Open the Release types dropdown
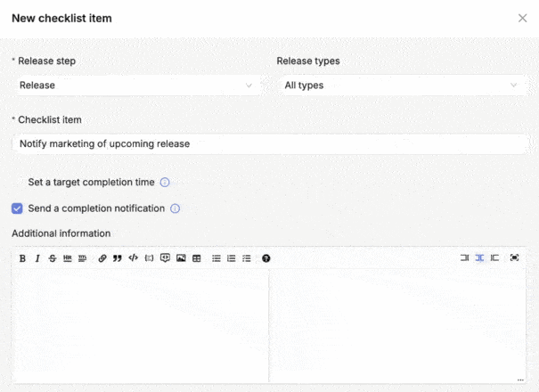The width and height of the screenshot is (539, 392). (x=402, y=86)
